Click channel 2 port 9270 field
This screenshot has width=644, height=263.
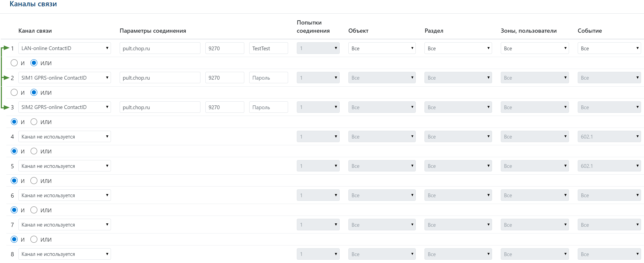(225, 78)
